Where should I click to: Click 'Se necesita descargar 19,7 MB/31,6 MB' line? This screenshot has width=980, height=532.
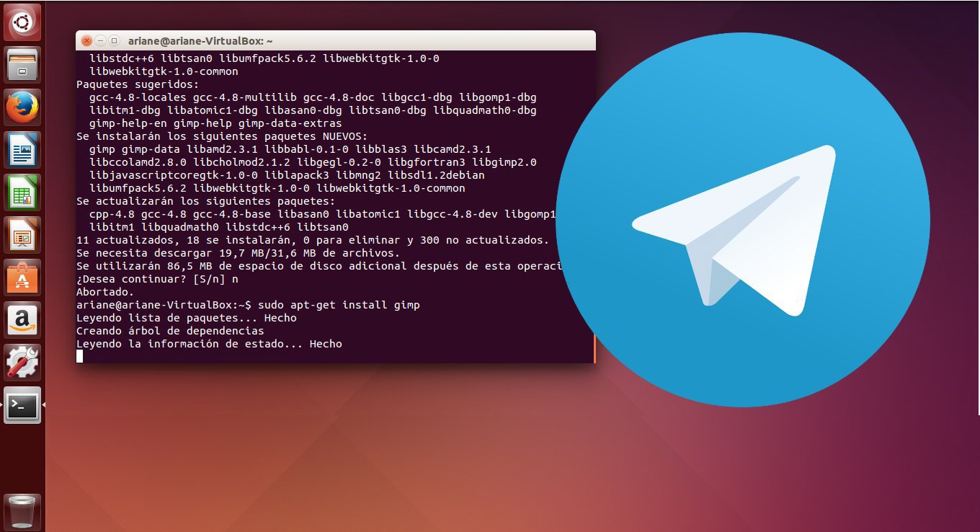238,253
